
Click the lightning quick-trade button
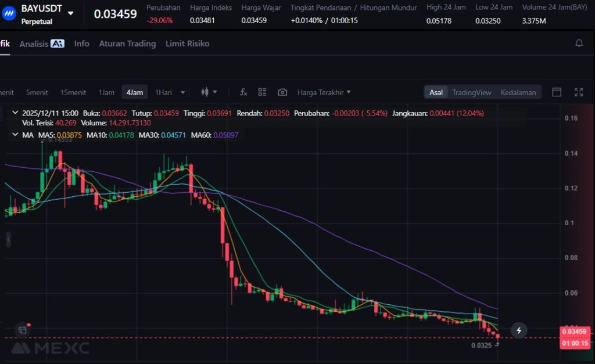click(x=519, y=330)
